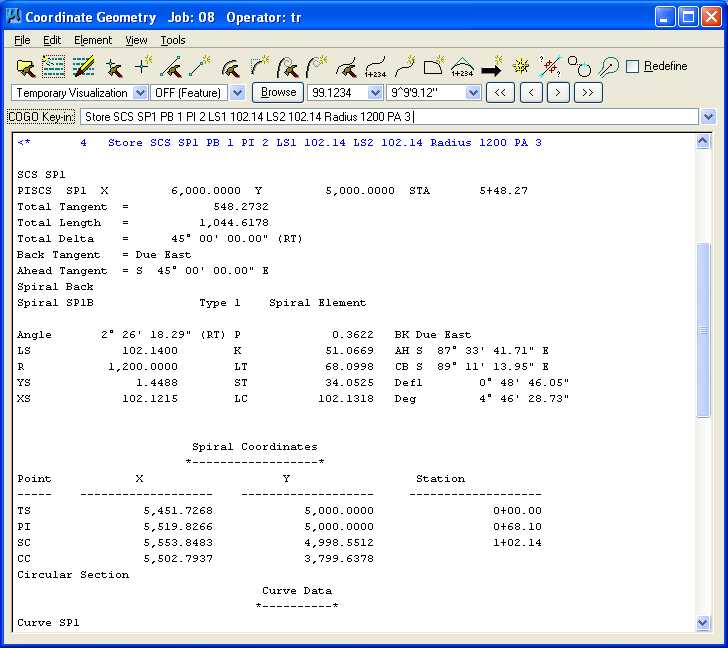Screen dimensions: 728x648
Task: Click the yellow starburst toolbar icon
Action: (x=520, y=67)
